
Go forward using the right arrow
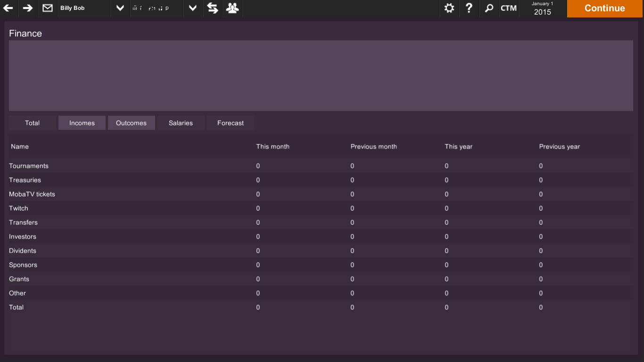click(x=27, y=8)
